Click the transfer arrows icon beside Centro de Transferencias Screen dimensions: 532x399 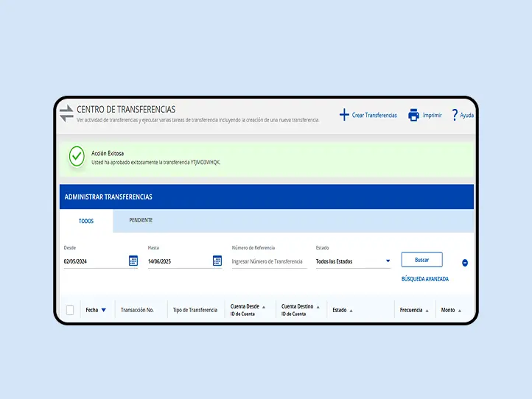[x=66, y=113]
